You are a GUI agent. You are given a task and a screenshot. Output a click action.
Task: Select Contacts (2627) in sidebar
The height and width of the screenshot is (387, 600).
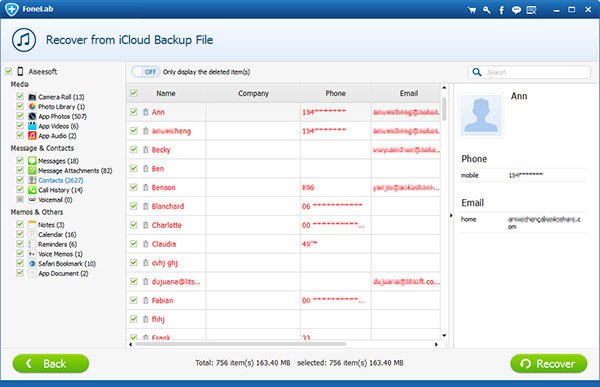click(60, 180)
